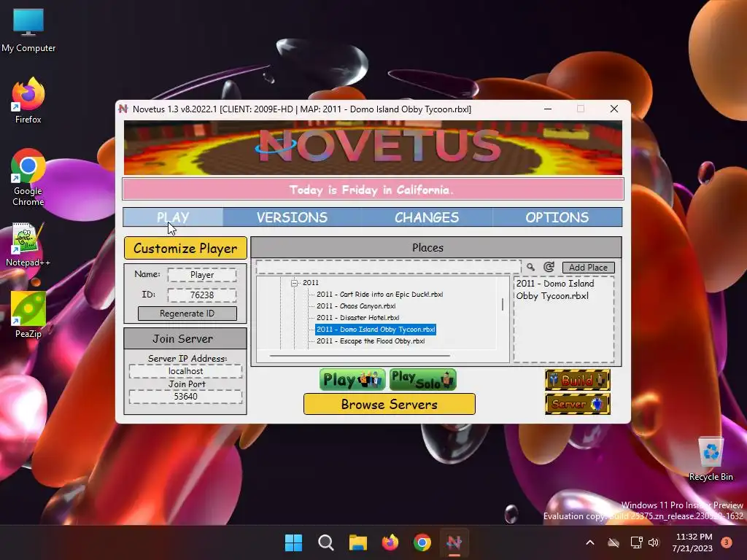Open the taskbar clock and date

click(692, 542)
